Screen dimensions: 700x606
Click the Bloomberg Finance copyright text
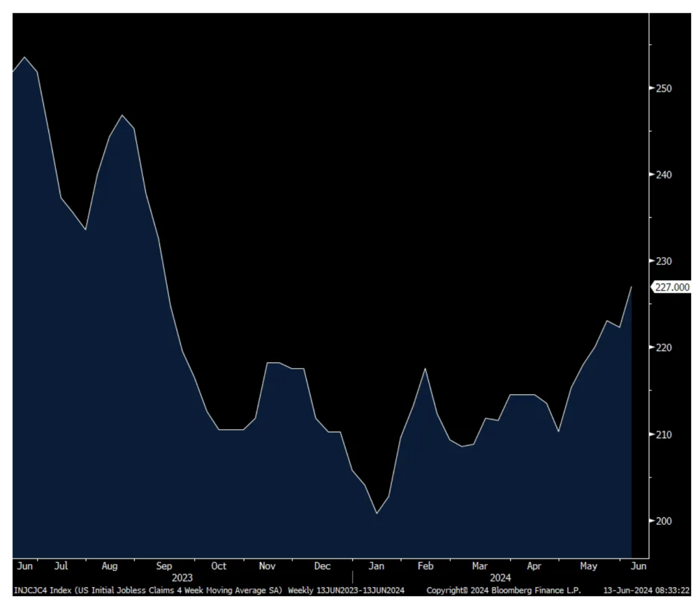coord(503,590)
